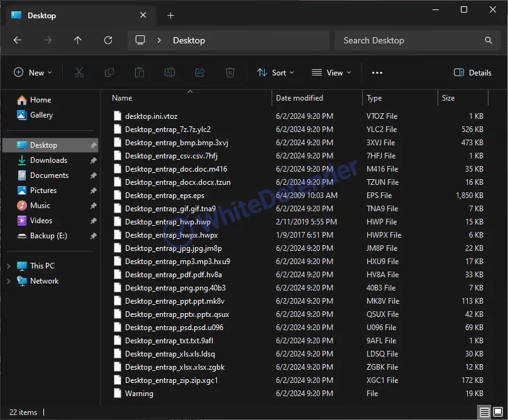
Task: Open the New dropdown menu
Action: pos(33,73)
